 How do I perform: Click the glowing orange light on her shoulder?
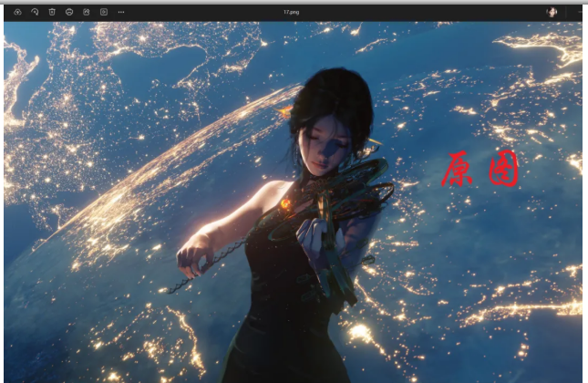285,205
